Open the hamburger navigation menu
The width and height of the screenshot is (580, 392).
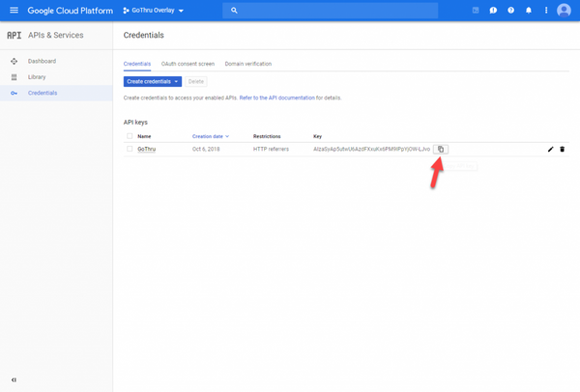click(x=14, y=11)
